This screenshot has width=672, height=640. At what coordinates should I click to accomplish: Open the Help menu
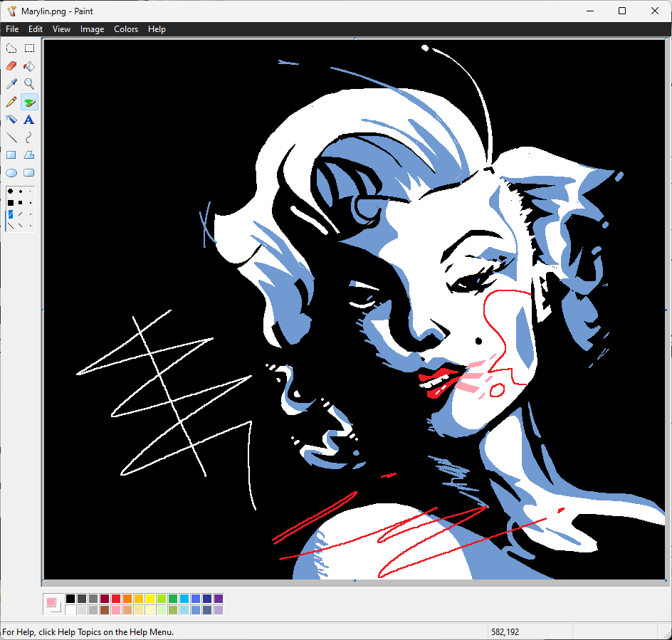pyautogui.click(x=157, y=29)
